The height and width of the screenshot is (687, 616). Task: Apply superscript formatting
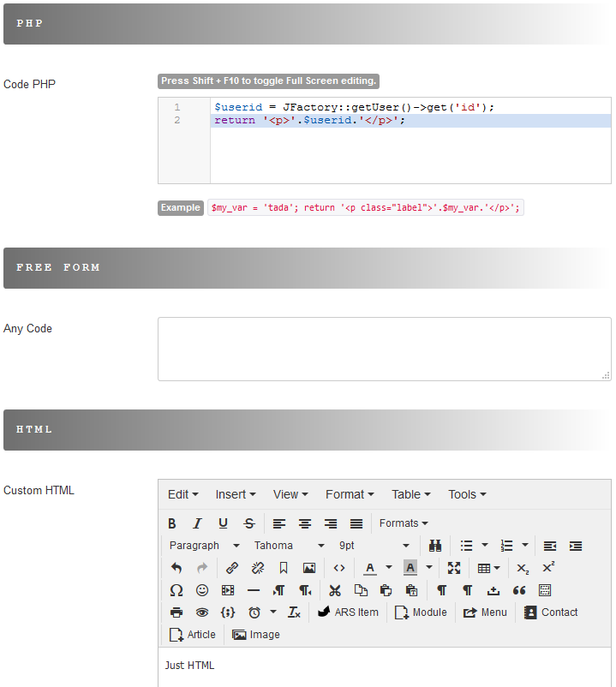[548, 568]
